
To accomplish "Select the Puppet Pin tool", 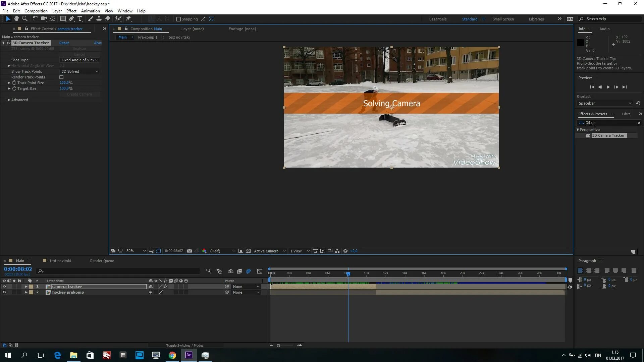I will pos(128,19).
